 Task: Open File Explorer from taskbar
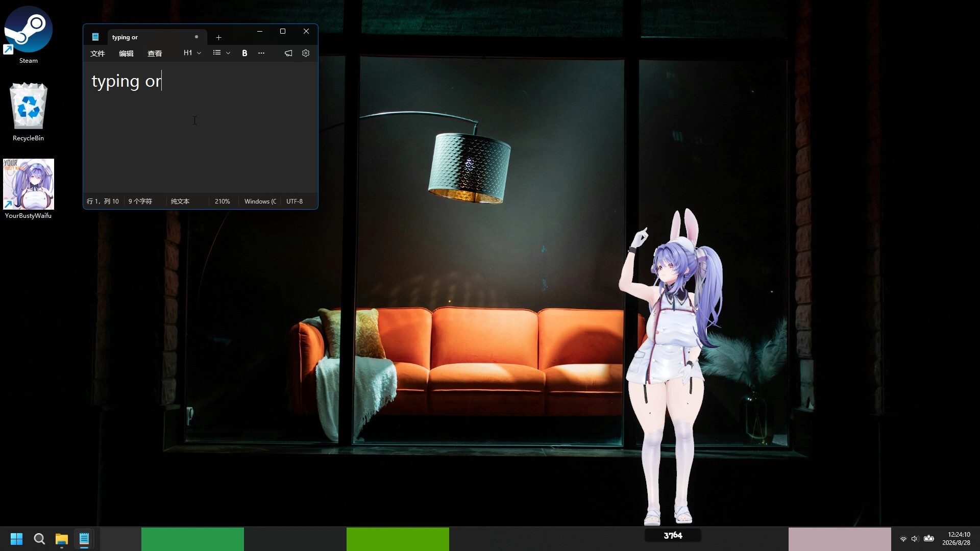tap(62, 539)
